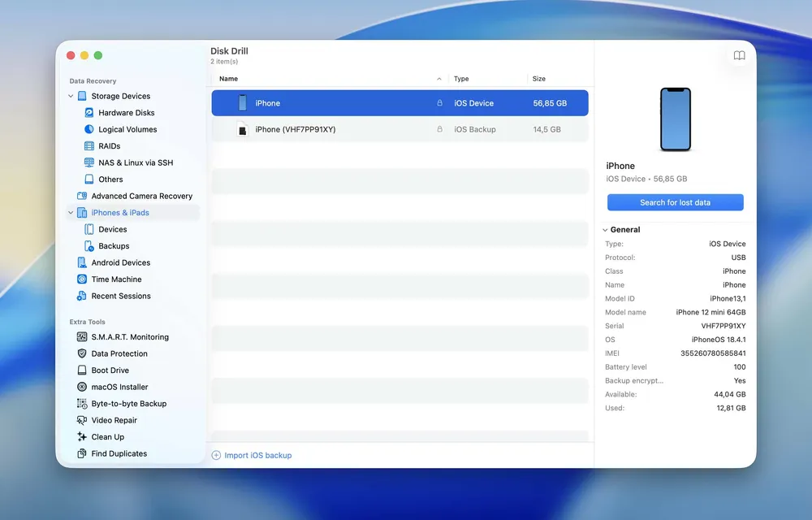Sort by the Size column header

tap(538, 79)
